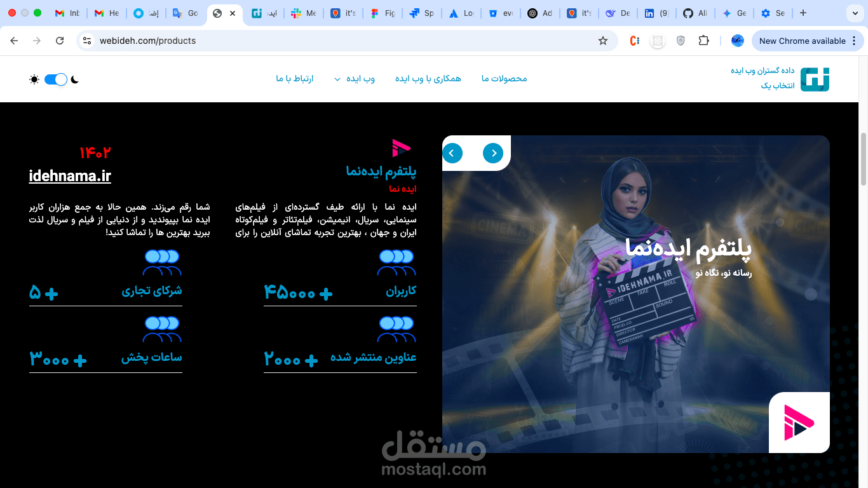
Task: Switch to the first Gmail Inbox tab
Action: pos(67,13)
